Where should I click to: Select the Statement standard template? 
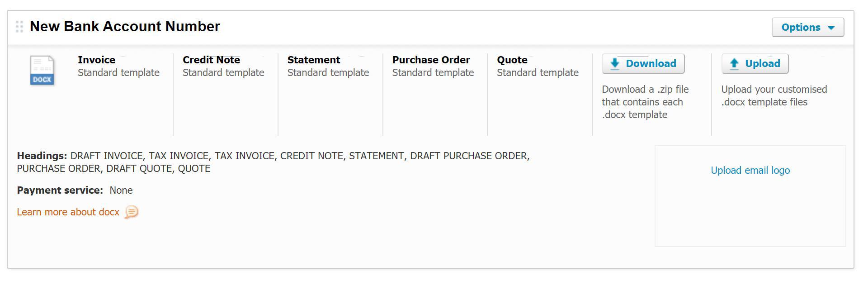point(328,66)
